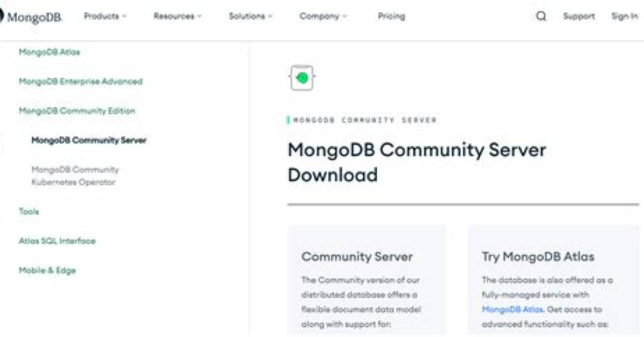Expand the Company dropdown menu
Image resolution: width=644 pixels, height=337 pixels.
[323, 16]
